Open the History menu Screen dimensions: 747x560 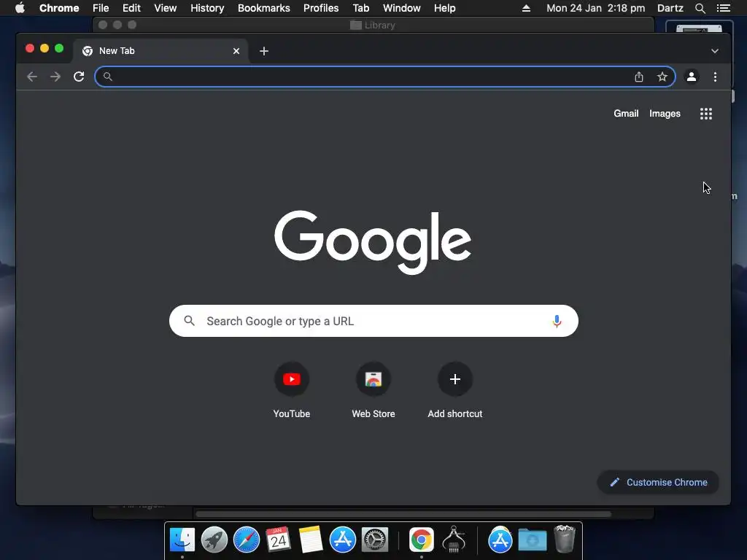(x=207, y=8)
